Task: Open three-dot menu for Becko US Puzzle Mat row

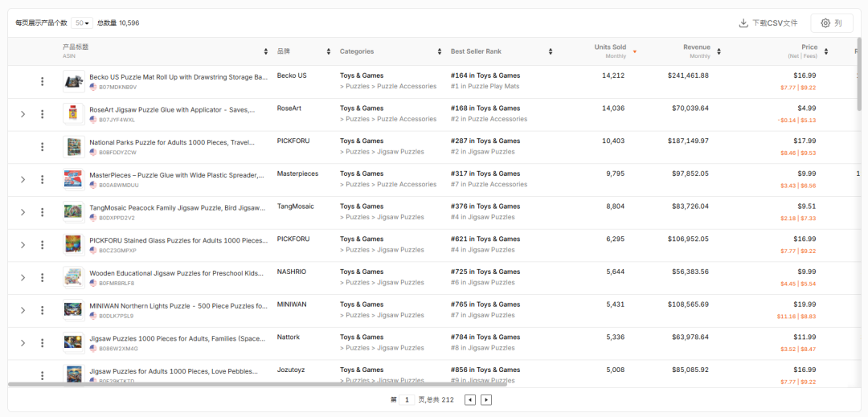Action: [x=43, y=81]
